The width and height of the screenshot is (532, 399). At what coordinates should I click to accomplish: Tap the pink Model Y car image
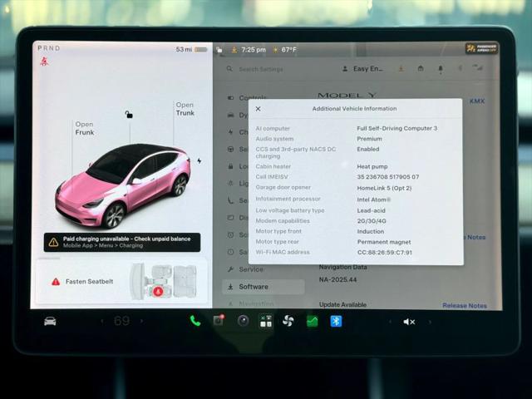click(123, 185)
